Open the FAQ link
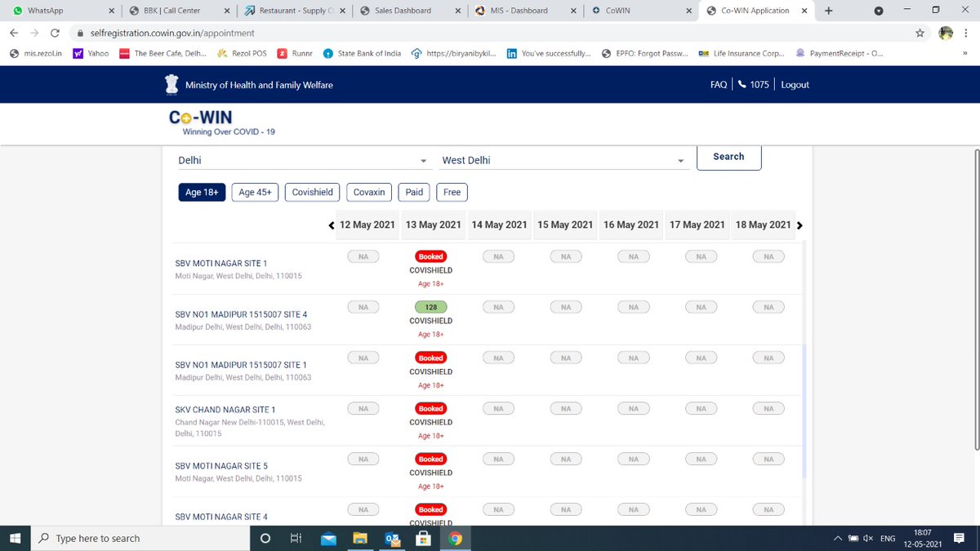This screenshot has height=551, width=980. coord(719,85)
